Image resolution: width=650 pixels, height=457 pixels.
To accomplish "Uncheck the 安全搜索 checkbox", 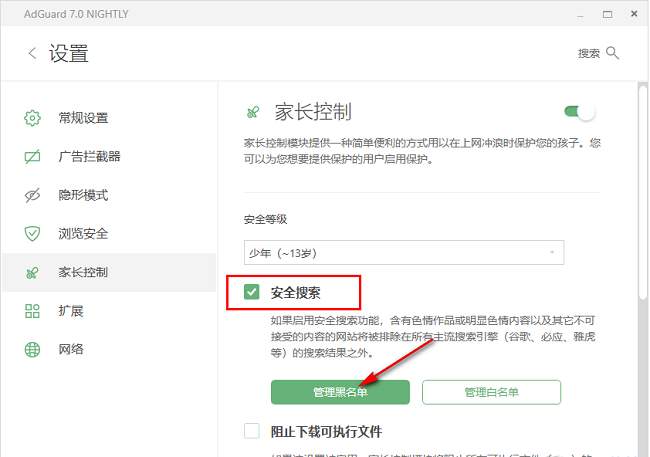I will [x=252, y=292].
